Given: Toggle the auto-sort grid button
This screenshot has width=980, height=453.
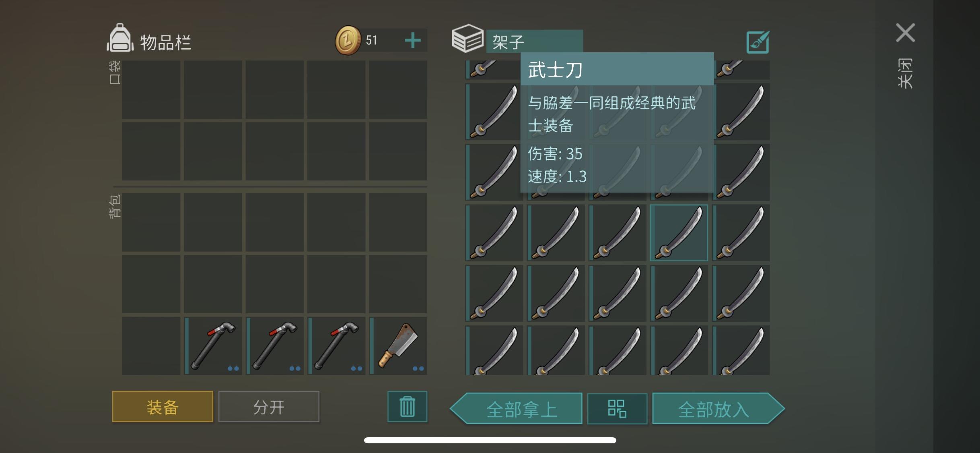Looking at the screenshot, I should (617, 408).
